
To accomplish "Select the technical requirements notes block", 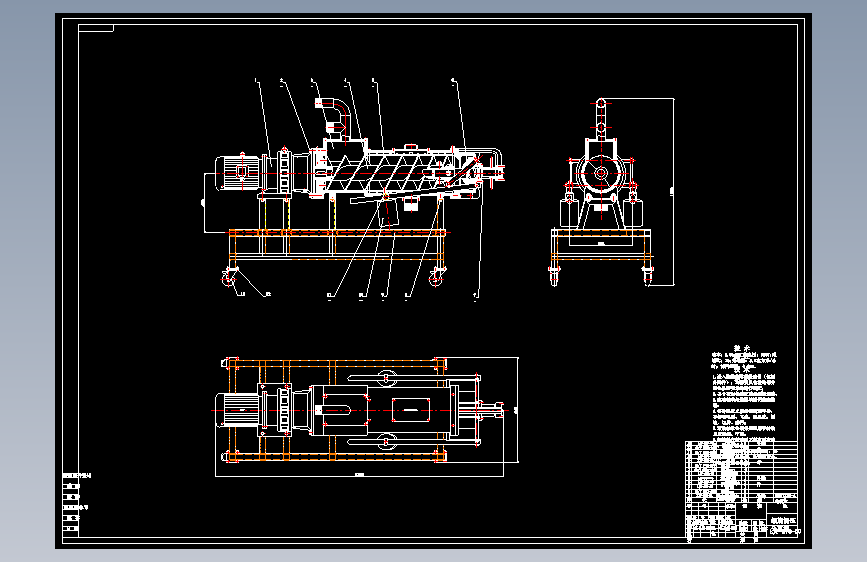I will click(x=744, y=392).
